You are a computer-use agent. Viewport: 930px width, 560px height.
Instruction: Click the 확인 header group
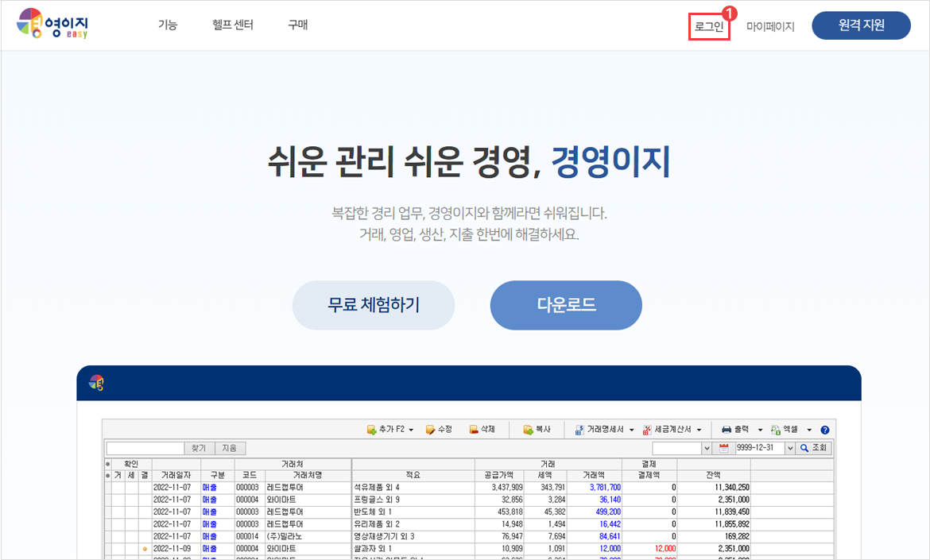(x=131, y=464)
